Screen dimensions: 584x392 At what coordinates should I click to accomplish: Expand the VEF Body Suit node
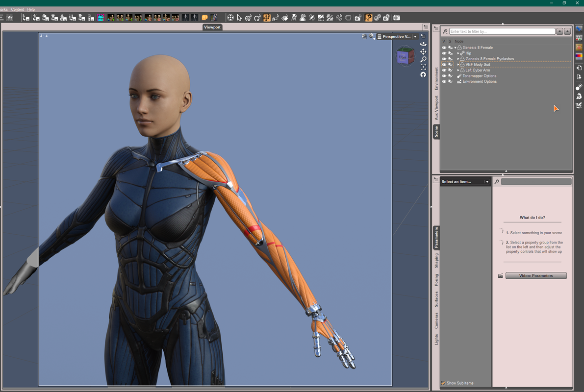point(458,65)
